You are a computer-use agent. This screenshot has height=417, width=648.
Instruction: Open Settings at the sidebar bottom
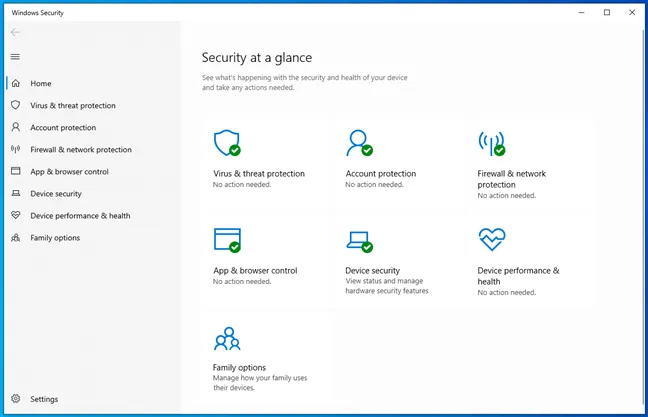coord(44,399)
